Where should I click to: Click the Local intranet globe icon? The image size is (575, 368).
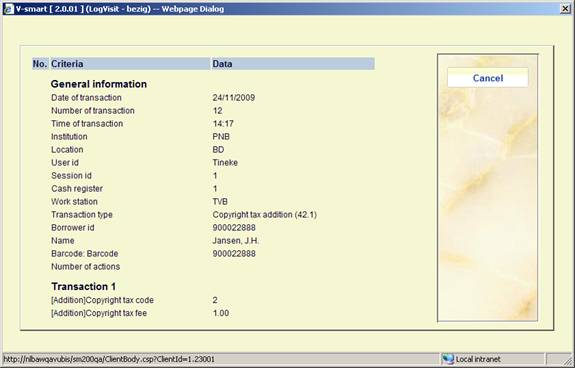(x=447, y=359)
